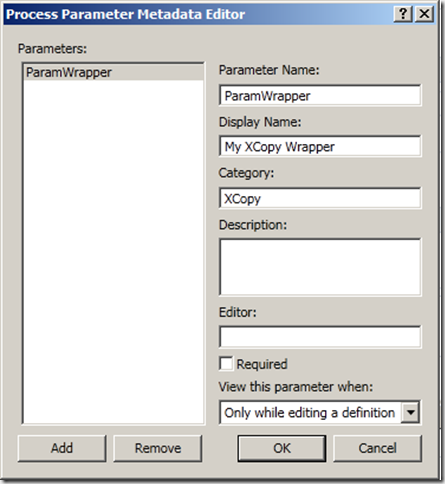The width and height of the screenshot is (445, 484).
Task: Confirm changes with OK
Action: click(x=282, y=448)
